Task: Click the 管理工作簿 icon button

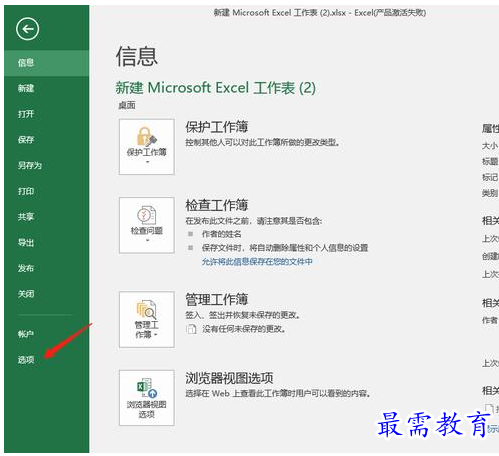Action: click(x=147, y=319)
